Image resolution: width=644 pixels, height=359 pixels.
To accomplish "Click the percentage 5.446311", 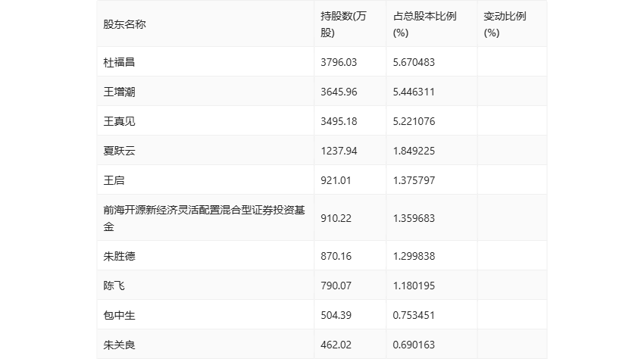I will (414, 92).
